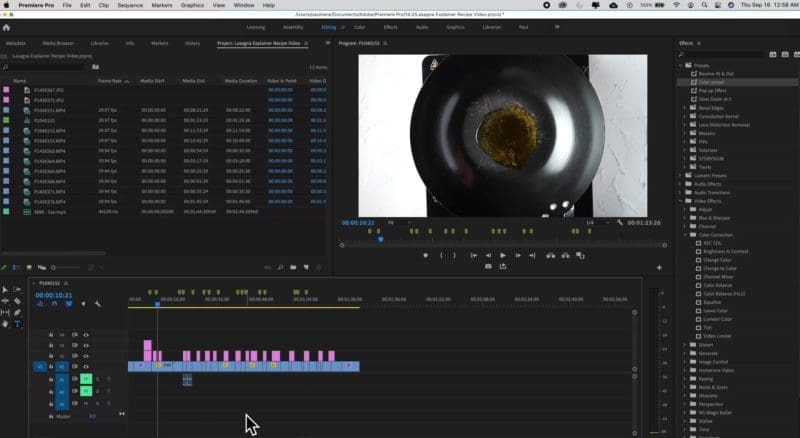Select the Ripple Edit tool

[5, 301]
